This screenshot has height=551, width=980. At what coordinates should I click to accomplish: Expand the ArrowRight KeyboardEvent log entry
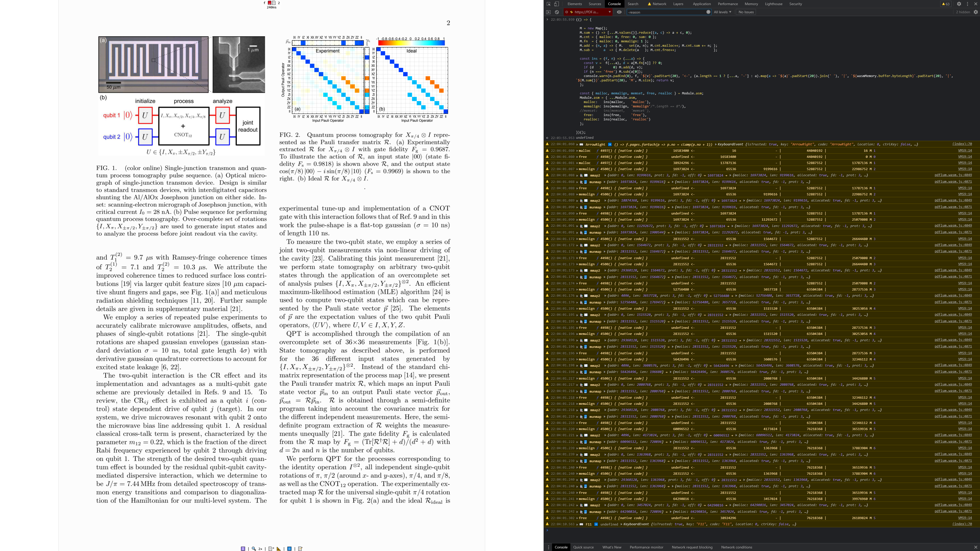[x=577, y=144]
